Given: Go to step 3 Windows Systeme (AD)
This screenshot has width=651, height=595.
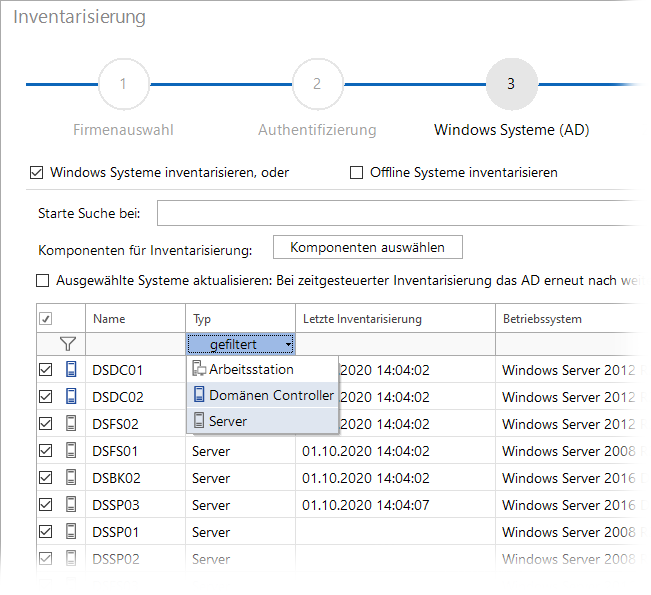Looking at the screenshot, I should click(x=512, y=84).
